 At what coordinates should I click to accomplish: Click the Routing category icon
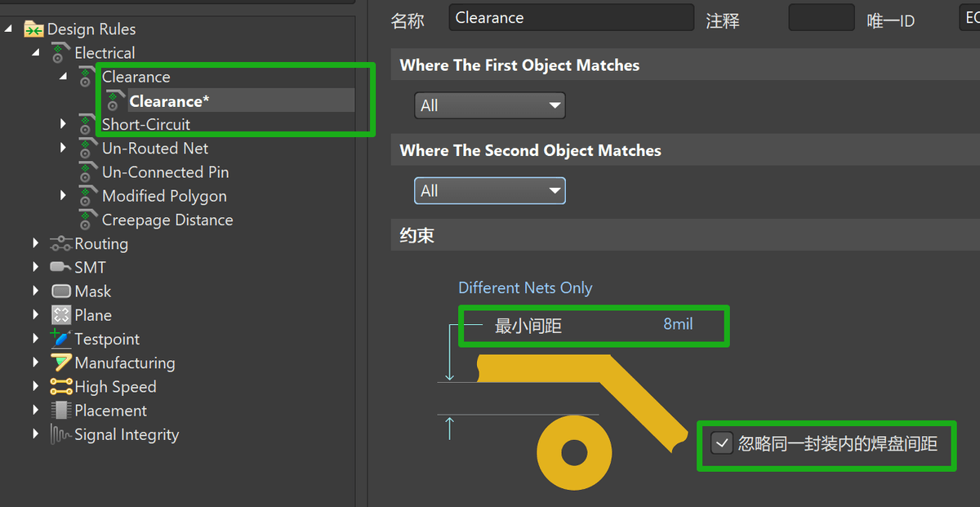(x=60, y=243)
